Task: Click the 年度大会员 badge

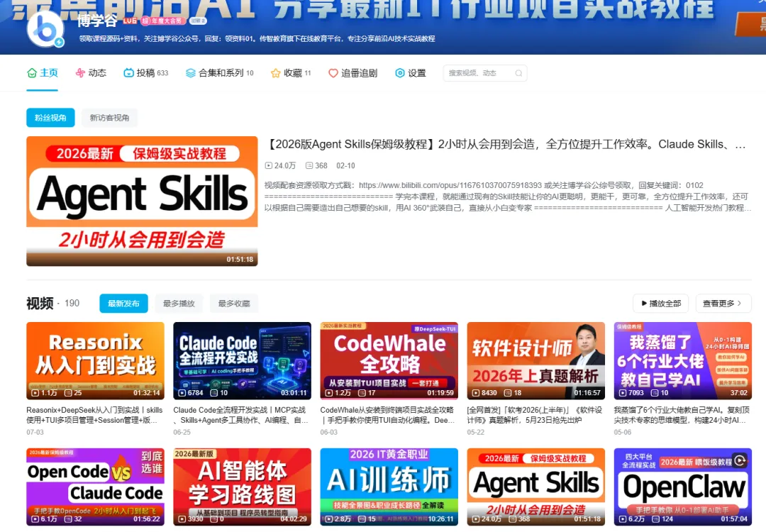Action: click(163, 21)
